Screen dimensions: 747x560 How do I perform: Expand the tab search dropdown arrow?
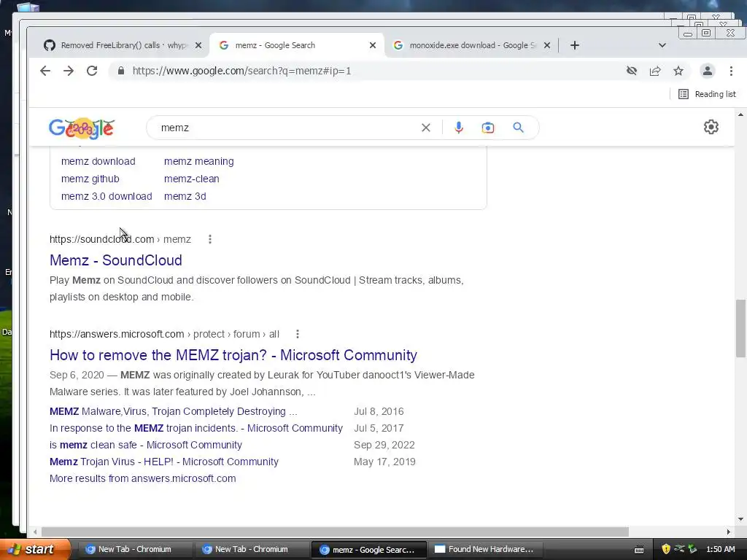coord(662,45)
